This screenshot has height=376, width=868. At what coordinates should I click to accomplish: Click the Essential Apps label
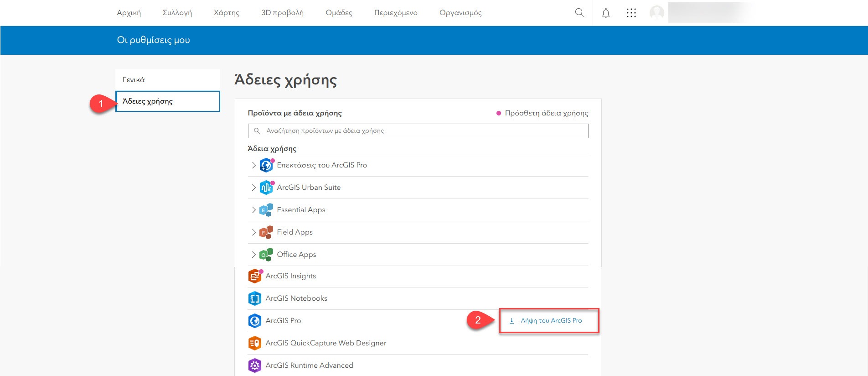coord(301,210)
